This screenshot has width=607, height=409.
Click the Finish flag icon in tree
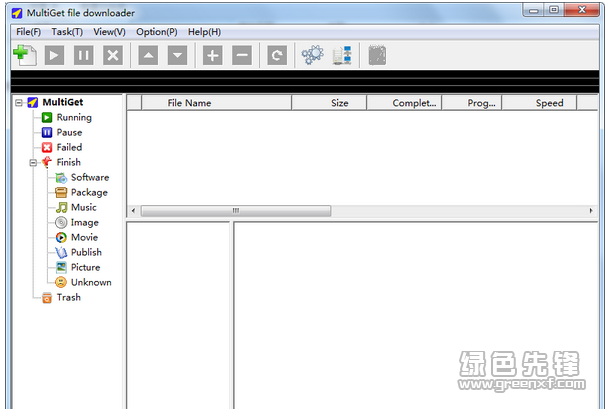pyautogui.click(x=47, y=162)
